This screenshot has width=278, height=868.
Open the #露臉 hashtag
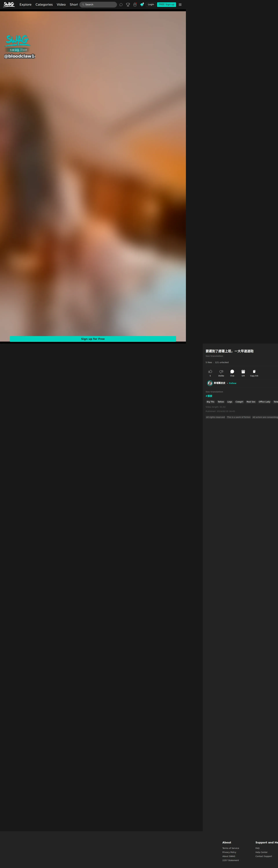tap(209, 396)
